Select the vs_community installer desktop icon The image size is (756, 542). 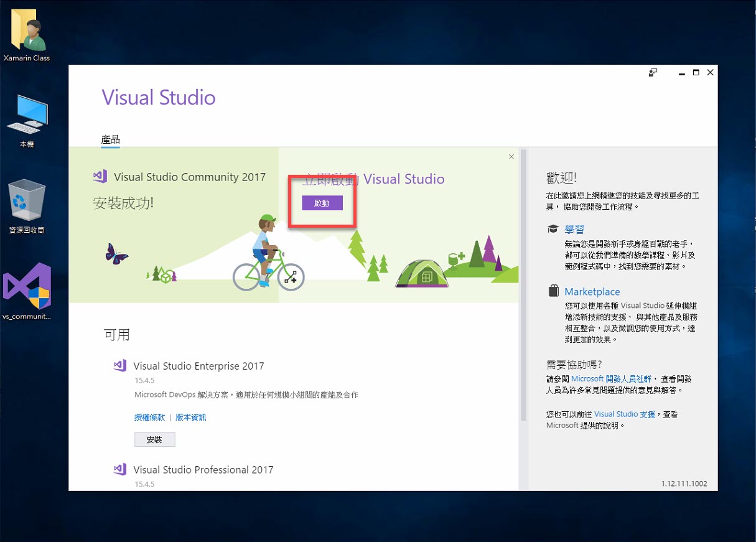tap(27, 291)
